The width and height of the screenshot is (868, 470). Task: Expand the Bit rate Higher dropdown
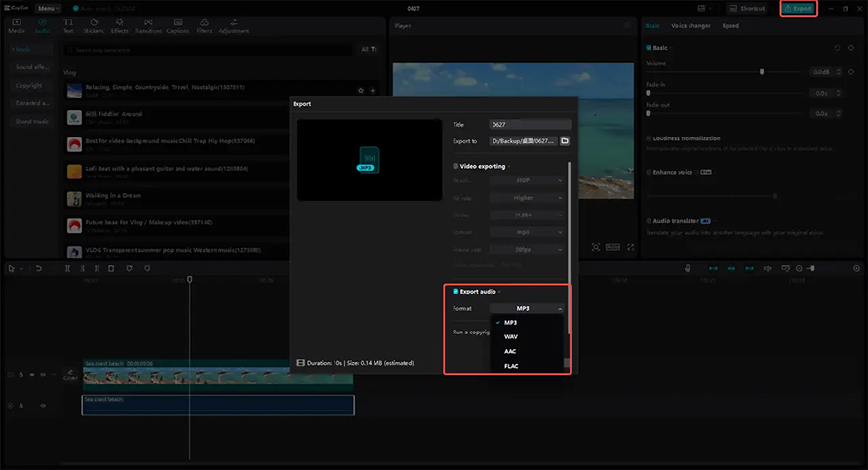click(527, 198)
